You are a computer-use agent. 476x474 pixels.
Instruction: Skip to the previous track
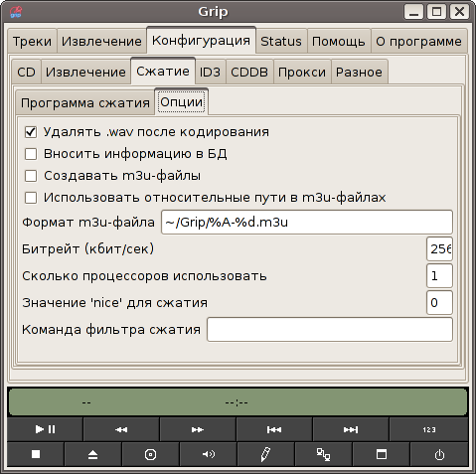click(274, 429)
